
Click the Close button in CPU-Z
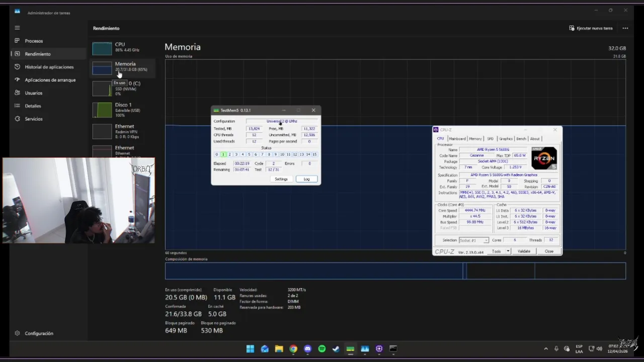pos(549,251)
